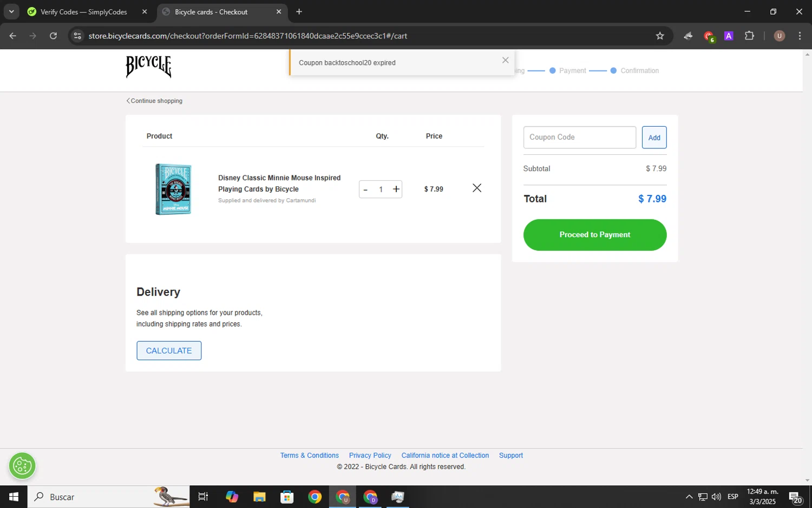Open Chrome three-dot menu
812x508 pixels.
800,36
